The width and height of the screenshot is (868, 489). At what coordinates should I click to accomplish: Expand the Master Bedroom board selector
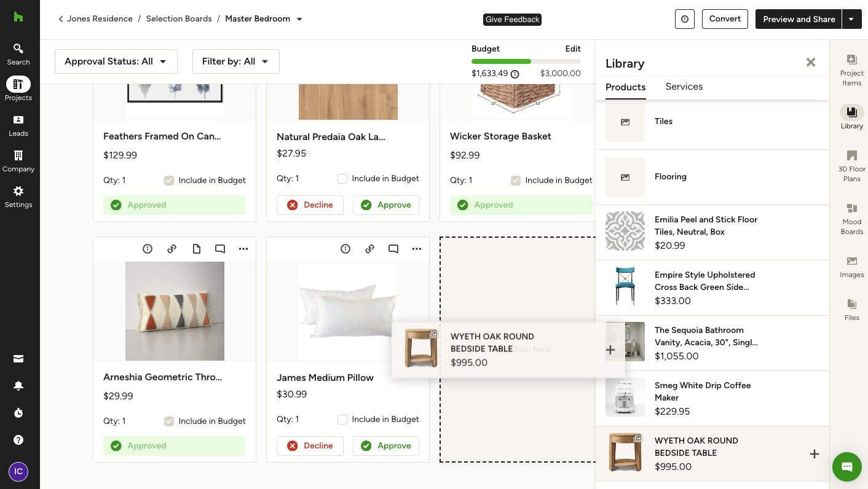pos(299,19)
